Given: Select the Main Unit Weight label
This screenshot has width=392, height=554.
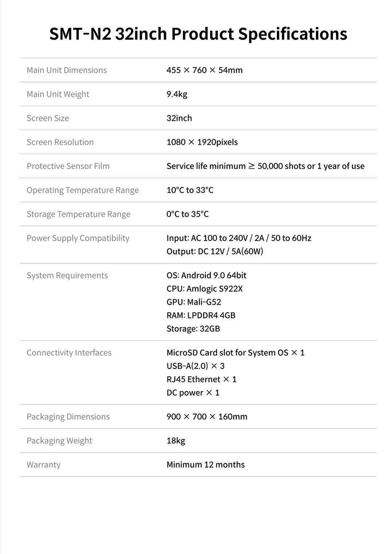Looking at the screenshot, I should [x=58, y=94].
